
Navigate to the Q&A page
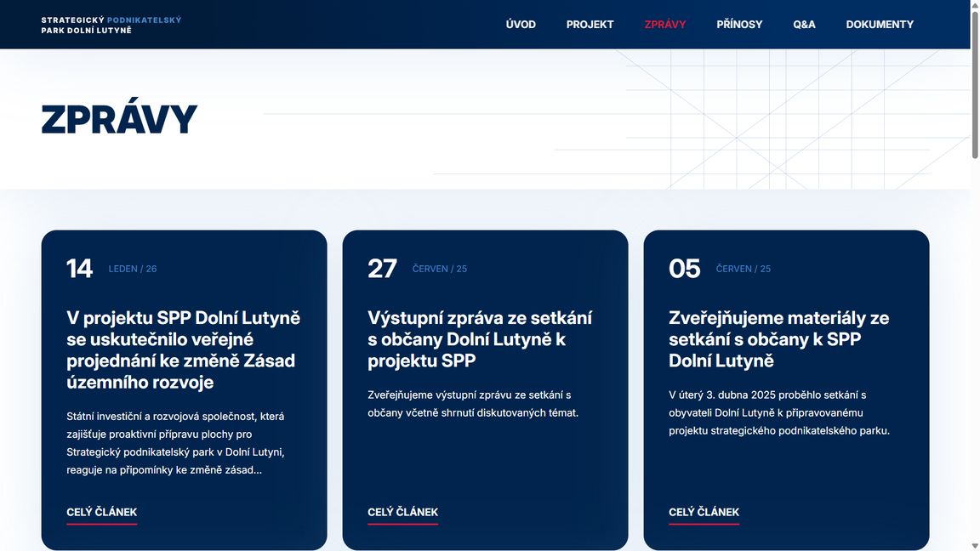pos(804,25)
